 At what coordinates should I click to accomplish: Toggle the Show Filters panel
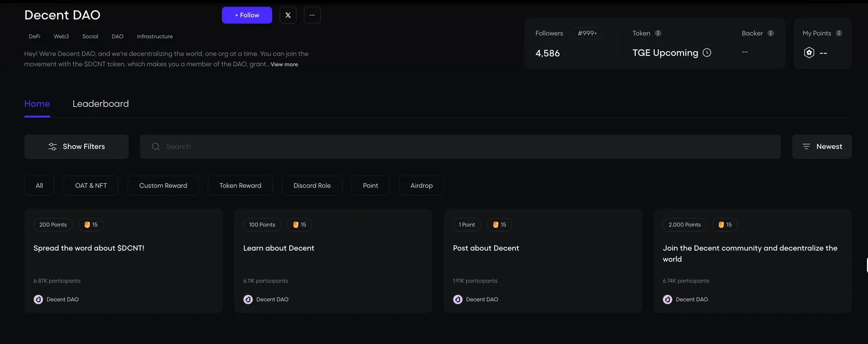coord(76,147)
